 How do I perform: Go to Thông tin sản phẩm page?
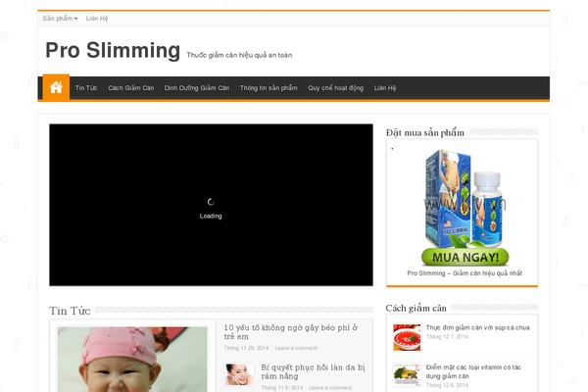pyautogui.click(x=269, y=88)
